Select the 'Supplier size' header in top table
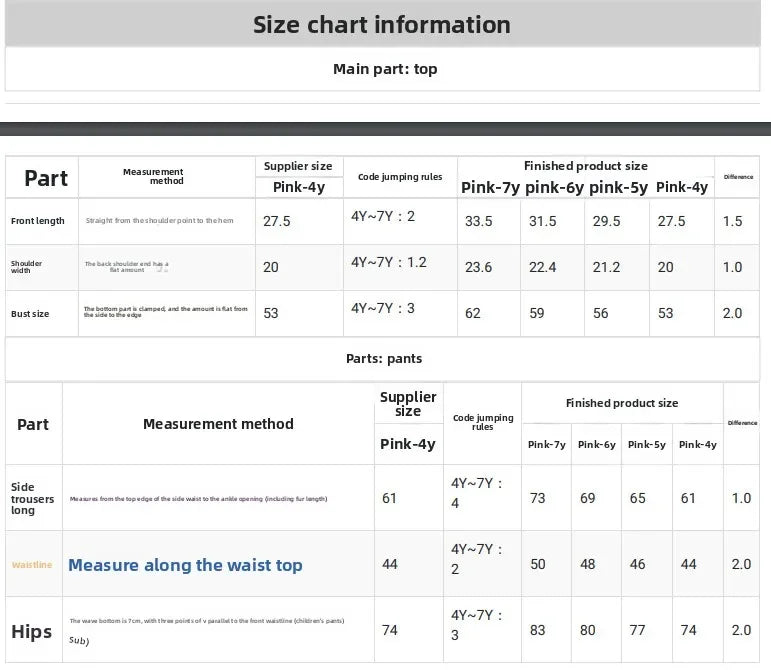 298,166
